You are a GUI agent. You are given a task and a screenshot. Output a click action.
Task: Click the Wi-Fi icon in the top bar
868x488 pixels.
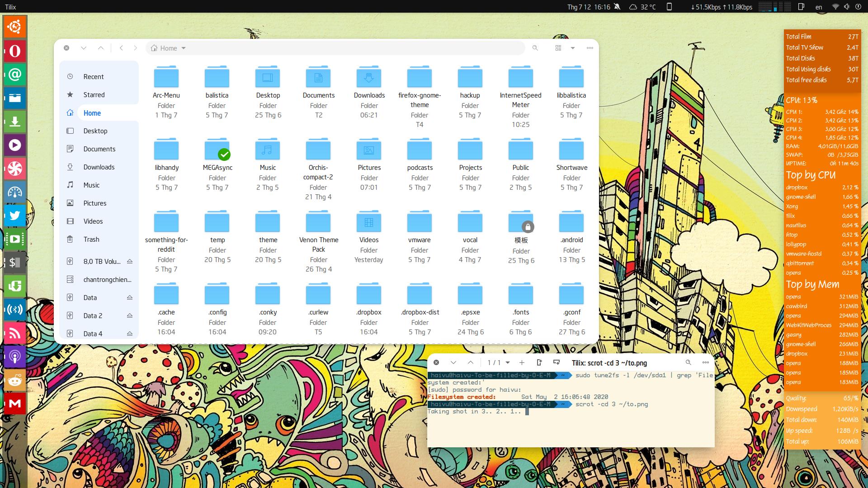pyautogui.click(x=835, y=7)
